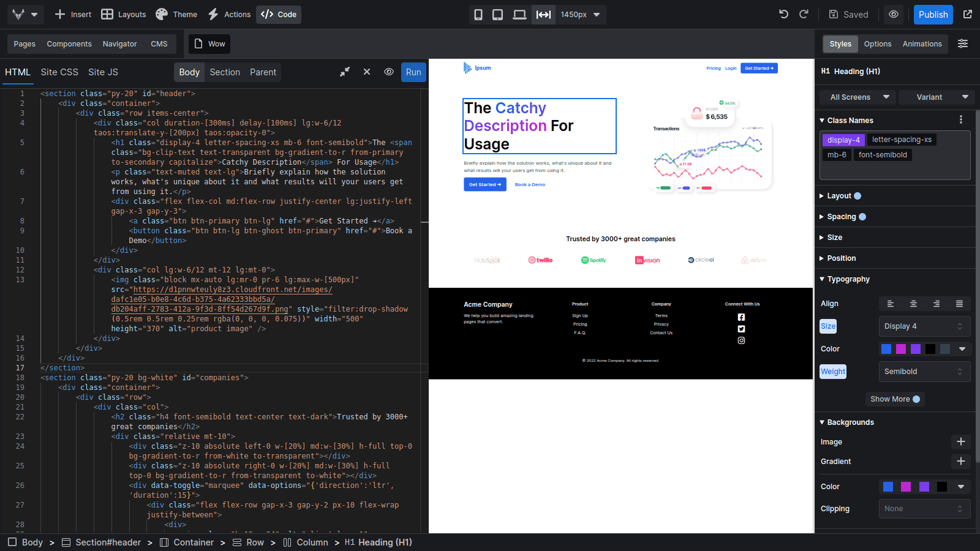Expand the Spacing section

coord(842,216)
